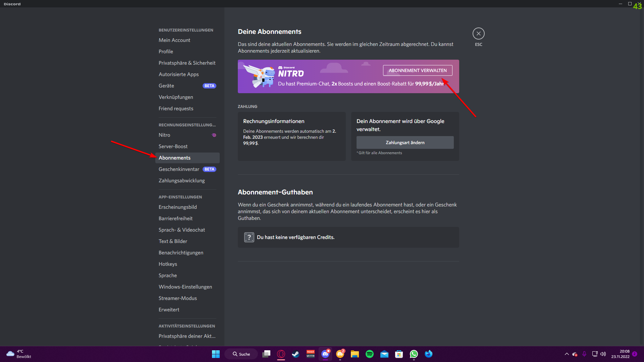Screen dimensions: 644x362
Task: Click the question mark credits icon
Action: point(249,237)
